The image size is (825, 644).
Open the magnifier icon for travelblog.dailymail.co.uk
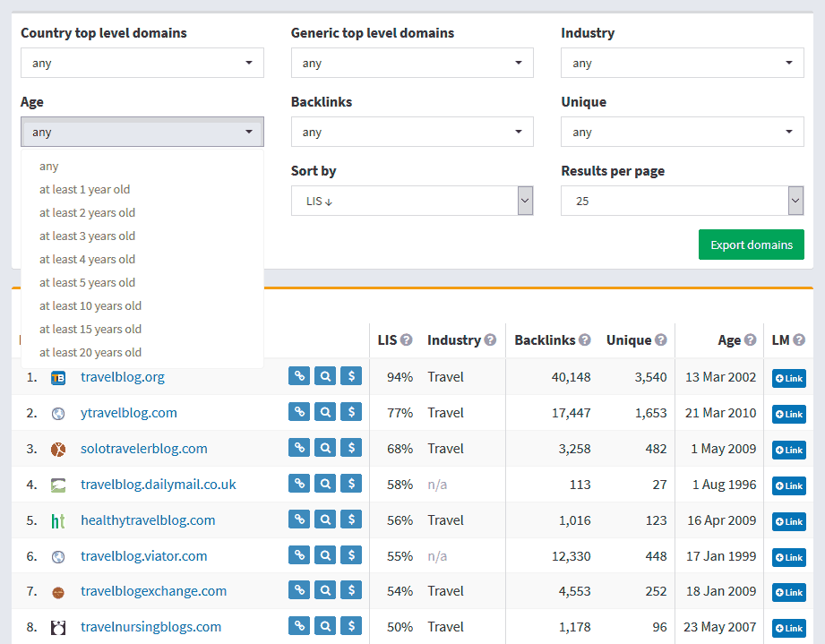coord(324,484)
